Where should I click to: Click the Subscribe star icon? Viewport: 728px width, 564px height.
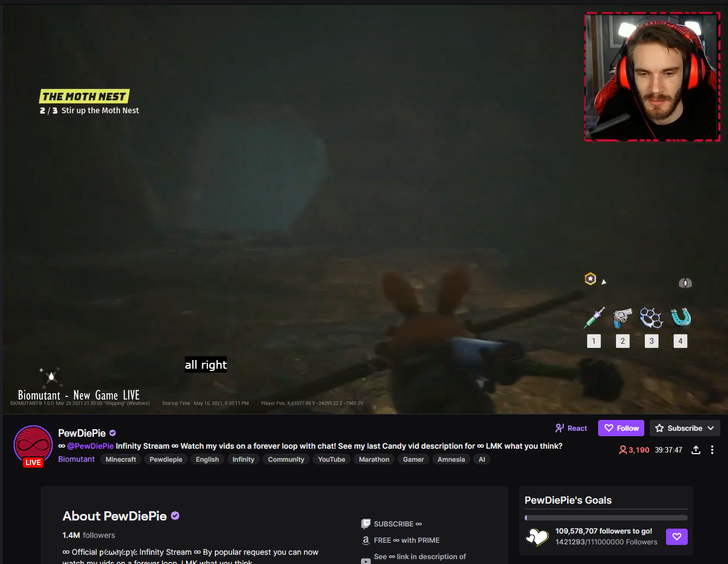click(659, 428)
